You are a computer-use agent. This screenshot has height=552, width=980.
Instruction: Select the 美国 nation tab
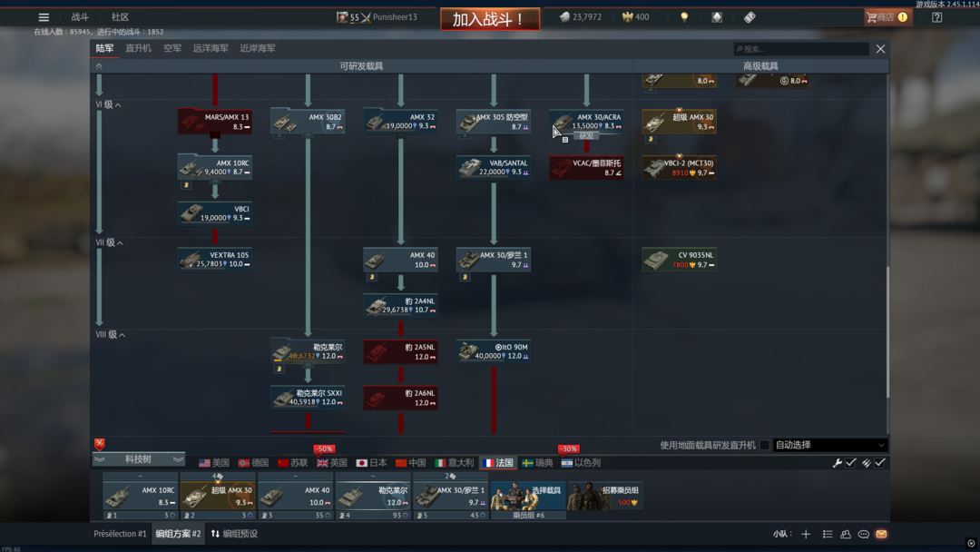click(214, 463)
